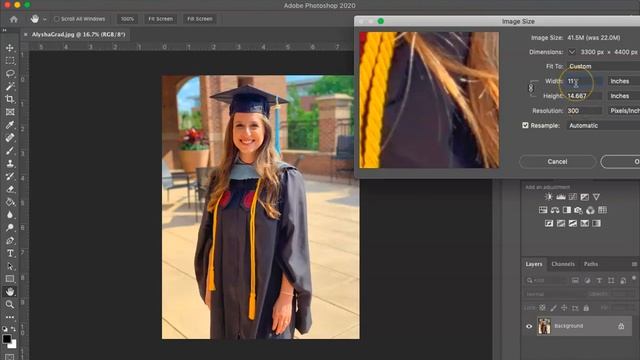The height and width of the screenshot is (360, 640).
Task: Click the 100% zoom button
Action: click(127, 19)
